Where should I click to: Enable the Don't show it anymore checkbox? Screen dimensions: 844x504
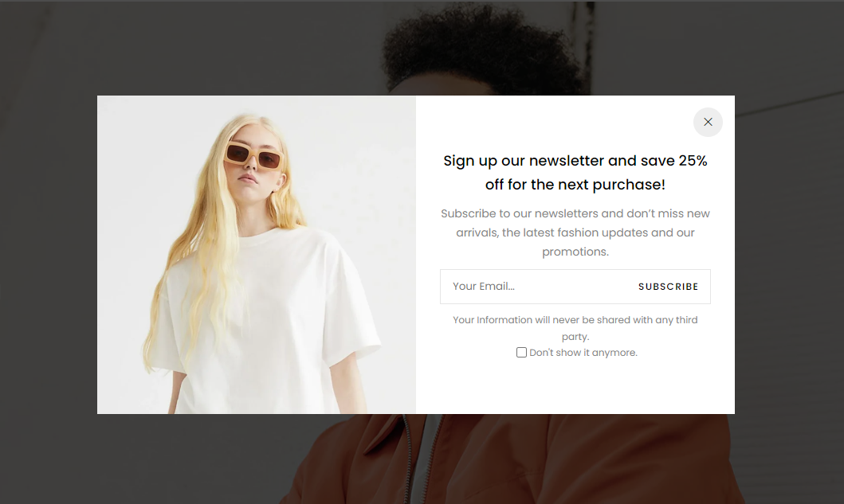[x=521, y=352]
